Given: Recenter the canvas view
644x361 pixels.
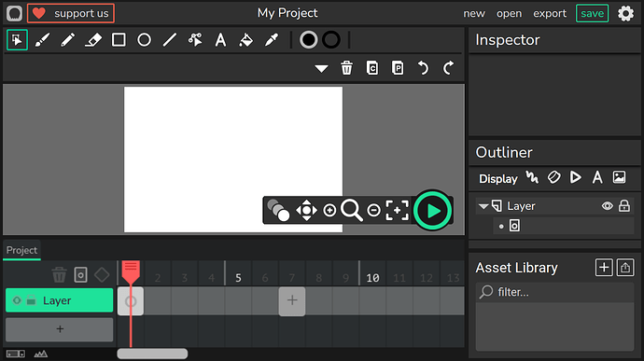Looking at the screenshot, I should tap(398, 210).
